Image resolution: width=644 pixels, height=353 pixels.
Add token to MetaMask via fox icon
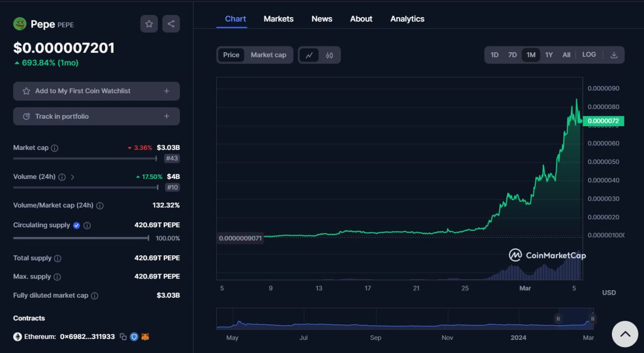[145, 337]
